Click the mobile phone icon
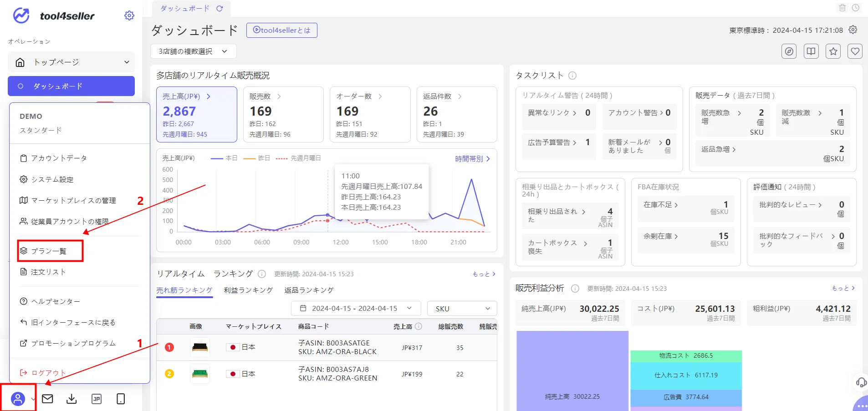This screenshot has width=868, height=411. point(121,399)
